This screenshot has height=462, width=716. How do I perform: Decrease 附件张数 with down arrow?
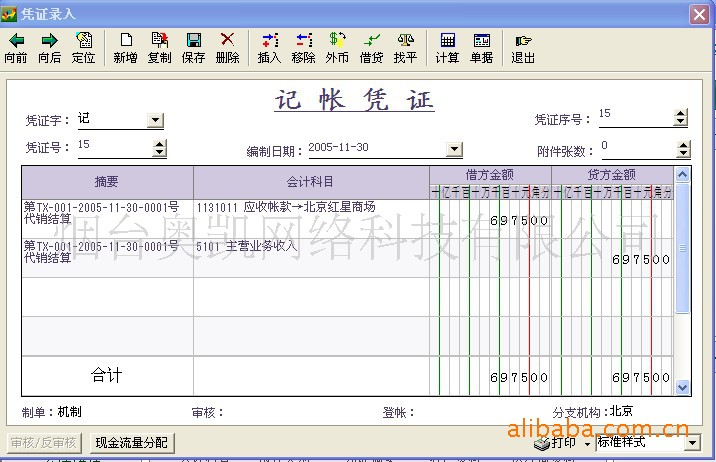point(683,154)
